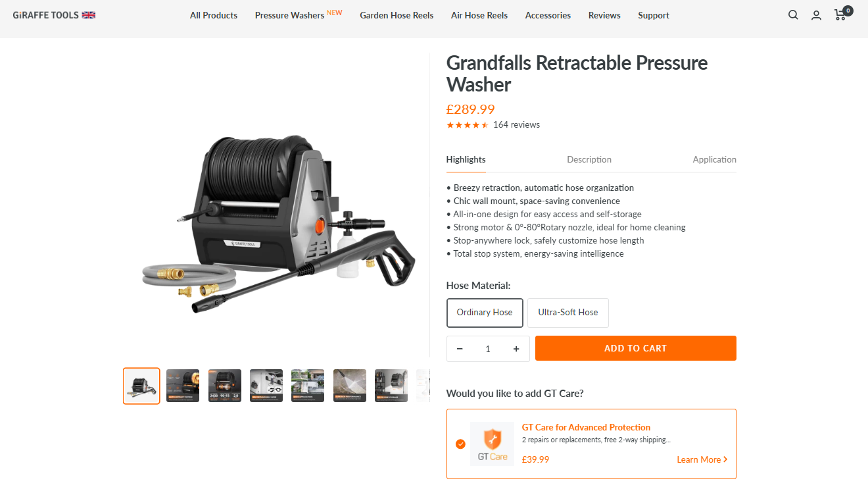Open the Garden Hose Reels menu
Viewport: 868px width, 491px height.
point(397,15)
